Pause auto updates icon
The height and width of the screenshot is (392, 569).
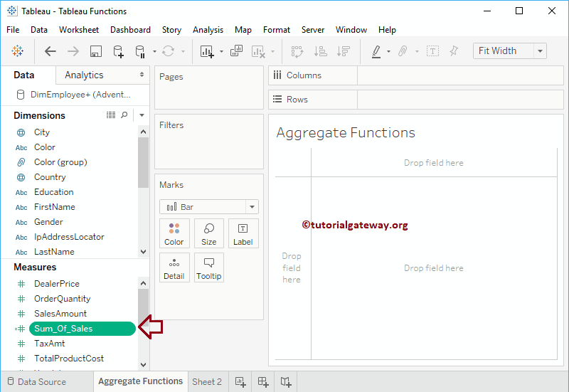click(140, 51)
